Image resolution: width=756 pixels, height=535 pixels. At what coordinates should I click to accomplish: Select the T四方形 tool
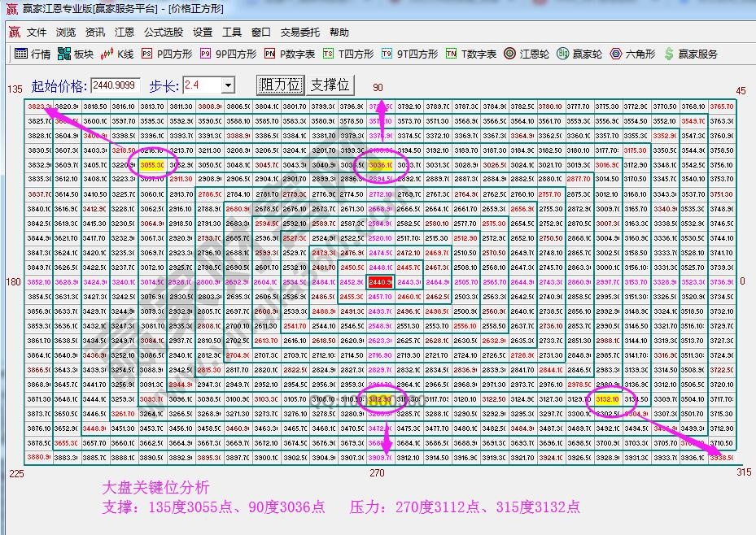tap(348, 54)
